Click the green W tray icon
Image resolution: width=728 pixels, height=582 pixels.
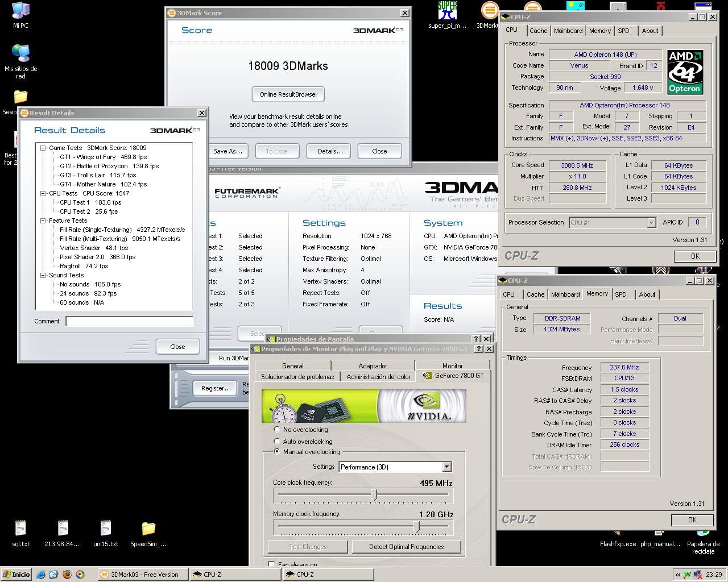(x=688, y=575)
